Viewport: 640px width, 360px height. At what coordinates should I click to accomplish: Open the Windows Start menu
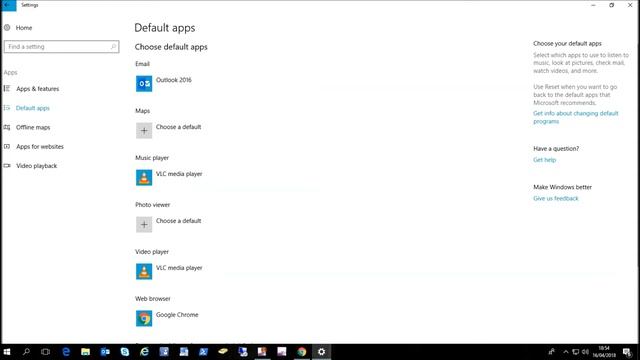[x=7, y=352]
